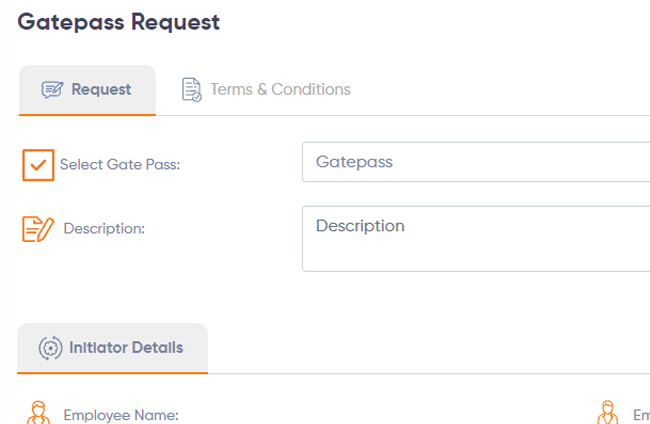Screen dimensions: 650x424
Task: Open the Gatepass selection dropdown
Action: click(x=476, y=162)
